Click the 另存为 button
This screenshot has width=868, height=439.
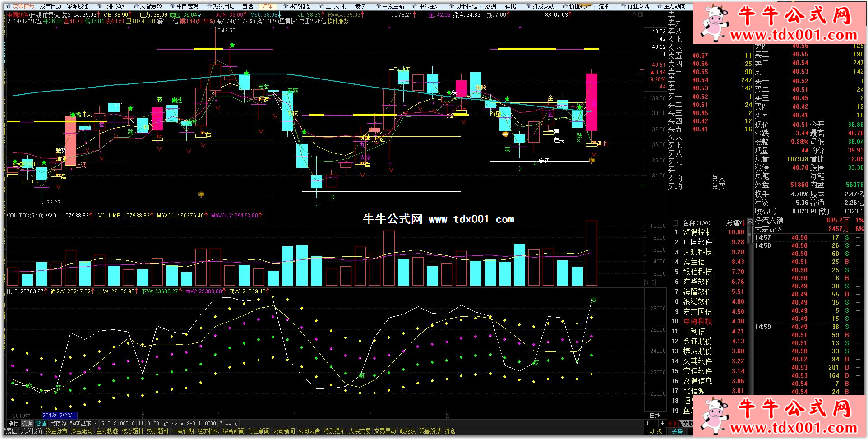pyautogui.click(x=58, y=423)
